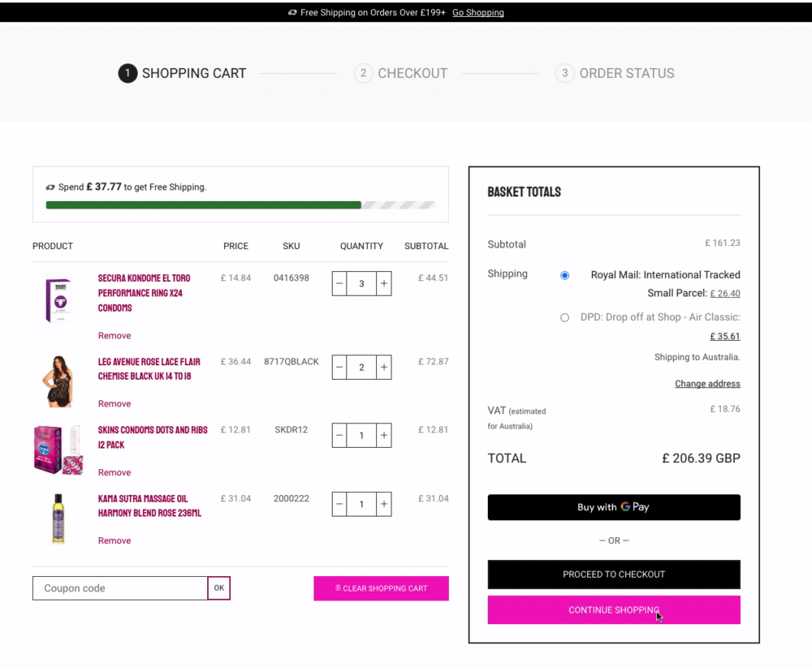Continue shopping
The image size is (812, 667).
point(614,610)
